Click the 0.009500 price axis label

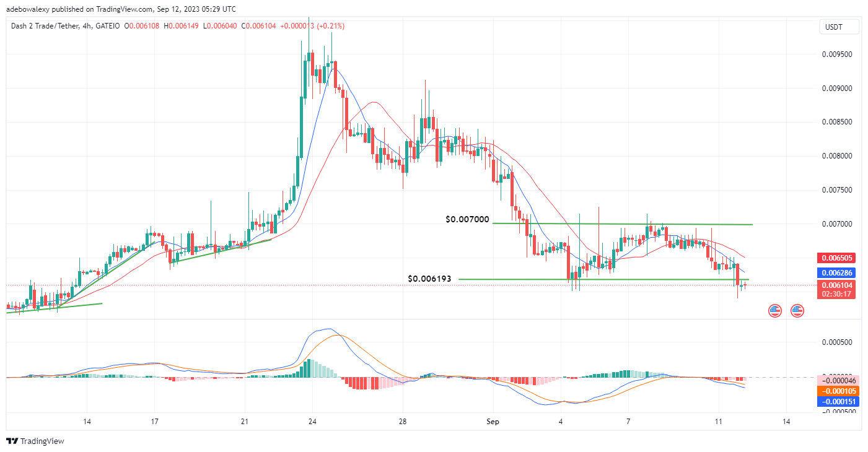click(836, 54)
